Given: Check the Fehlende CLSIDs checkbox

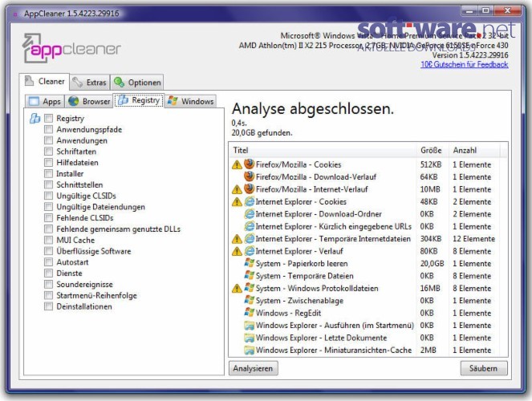Looking at the screenshot, I should click(x=49, y=217).
